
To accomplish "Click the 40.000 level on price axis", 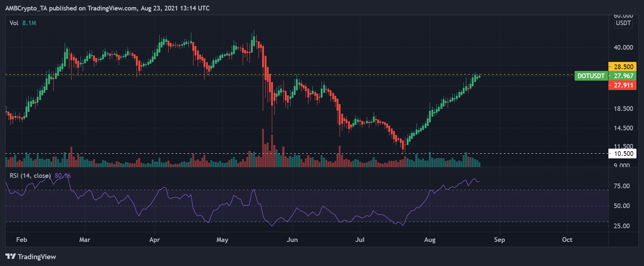I will click(623, 48).
